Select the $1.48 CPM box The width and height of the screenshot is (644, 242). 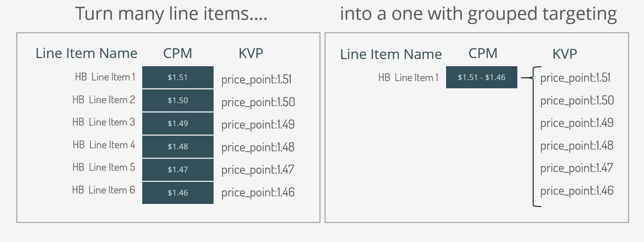pos(178,147)
